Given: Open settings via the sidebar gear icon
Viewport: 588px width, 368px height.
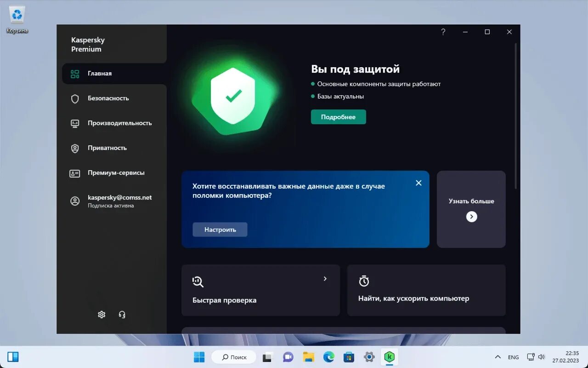Looking at the screenshot, I should pyautogui.click(x=102, y=315).
